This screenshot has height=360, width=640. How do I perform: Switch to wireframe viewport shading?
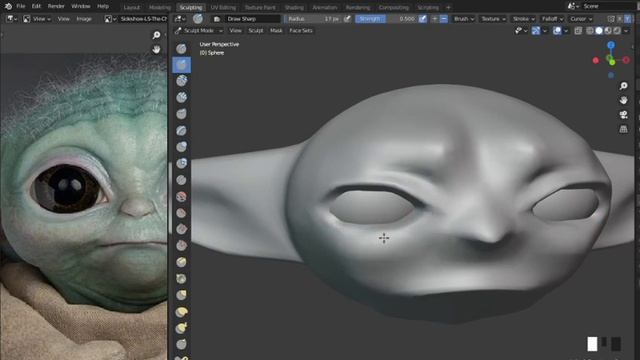pyautogui.click(x=590, y=31)
